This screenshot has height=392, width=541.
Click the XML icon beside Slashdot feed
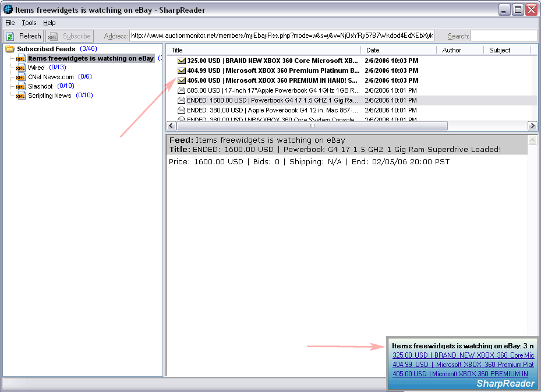coord(21,86)
